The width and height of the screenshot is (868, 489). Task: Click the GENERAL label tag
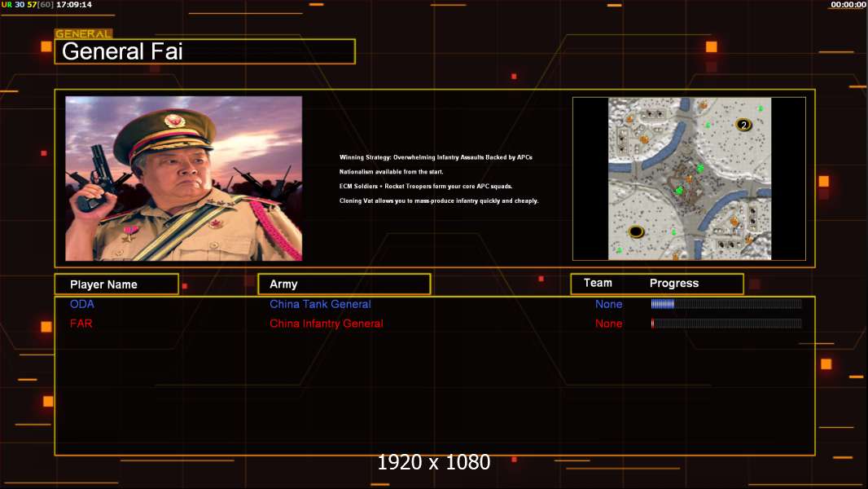84,33
